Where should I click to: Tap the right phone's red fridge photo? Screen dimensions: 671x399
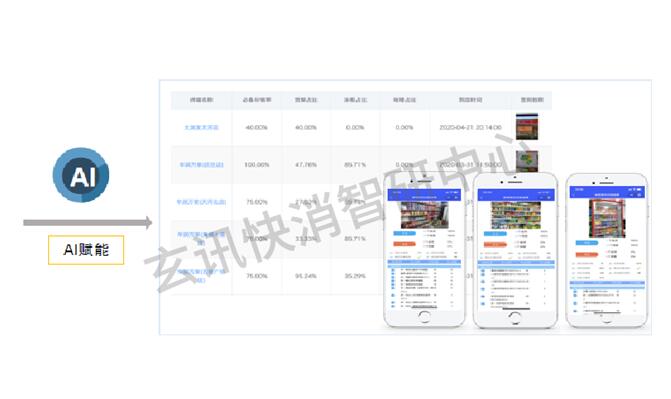(x=607, y=218)
